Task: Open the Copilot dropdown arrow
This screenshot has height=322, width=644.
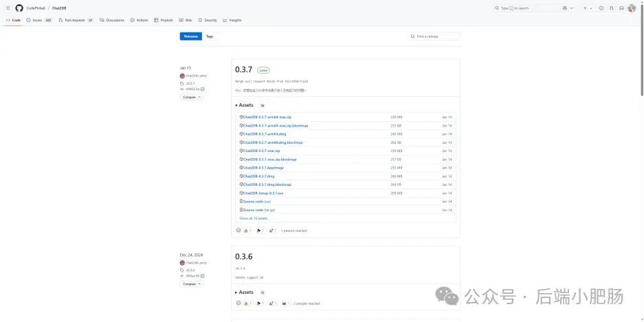Action: (x=572, y=8)
